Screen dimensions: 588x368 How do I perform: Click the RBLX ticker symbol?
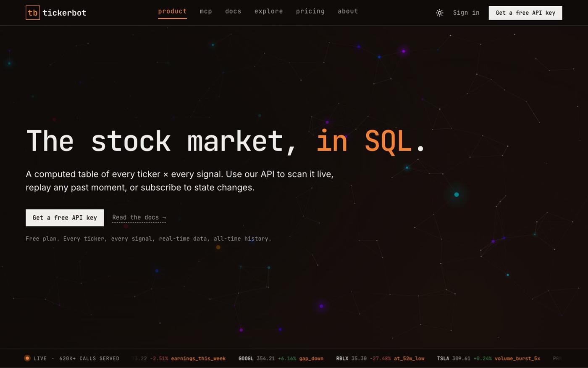pyautogui.click(x=342, y=358)
